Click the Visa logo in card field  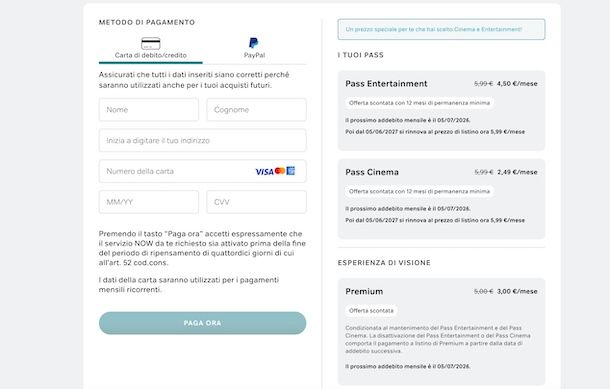[265, 172]
